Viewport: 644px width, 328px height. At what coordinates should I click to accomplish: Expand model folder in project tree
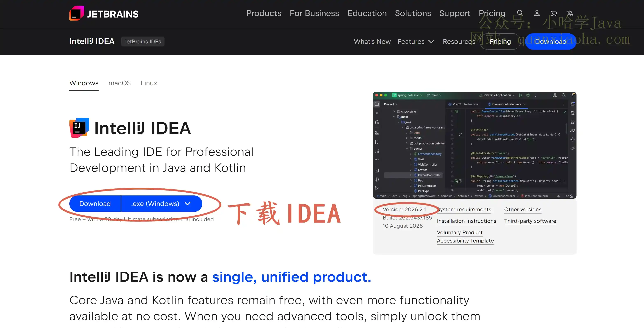tap(407, 138)
